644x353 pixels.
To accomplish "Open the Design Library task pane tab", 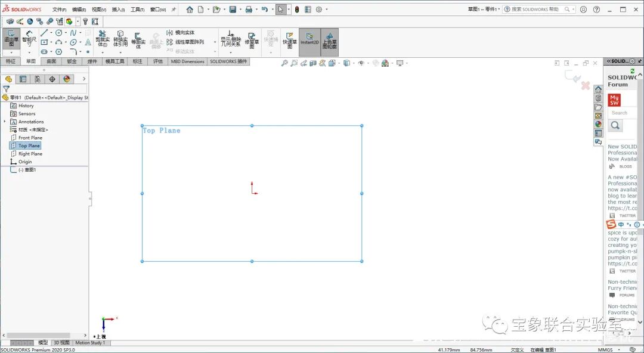I will click(599, 98).
